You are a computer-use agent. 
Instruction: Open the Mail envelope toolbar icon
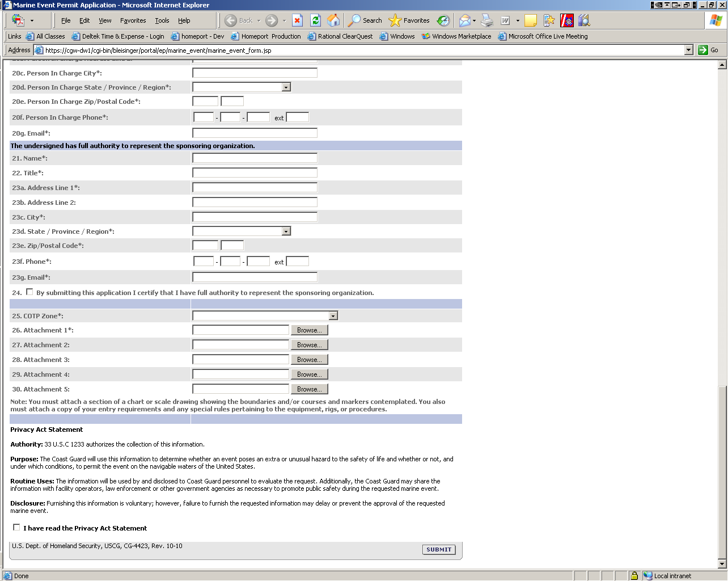pyautogui.click(x=464, y=20)
